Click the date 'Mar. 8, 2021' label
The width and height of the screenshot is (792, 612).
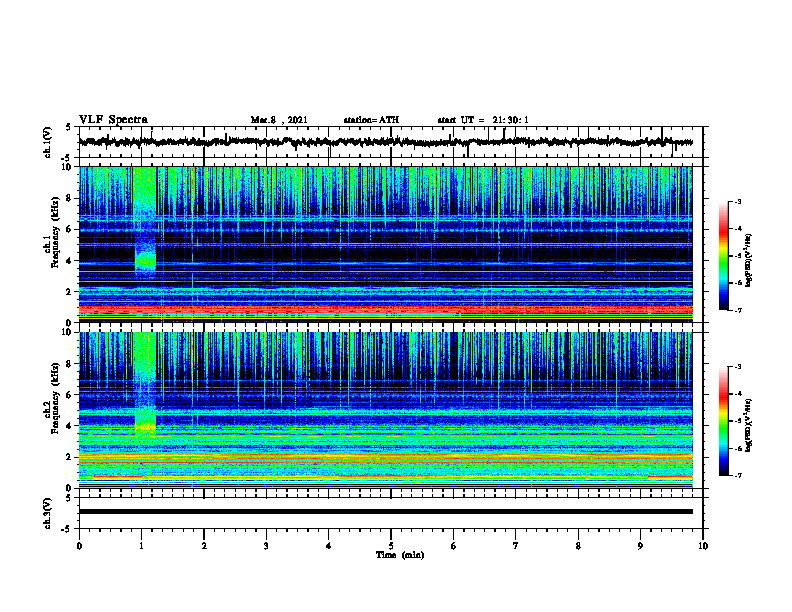(279, 120)
